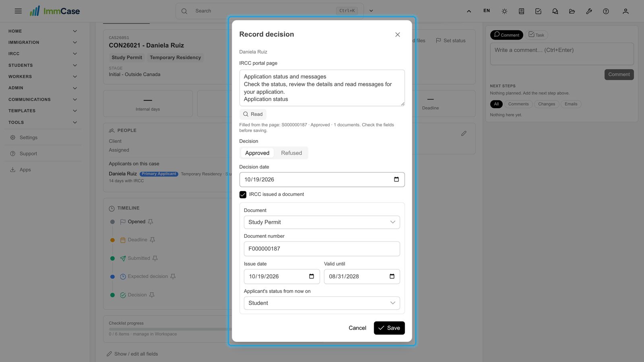Open Applicant's status from now on dropdown

pyautogui.click(x=322, y=303)
